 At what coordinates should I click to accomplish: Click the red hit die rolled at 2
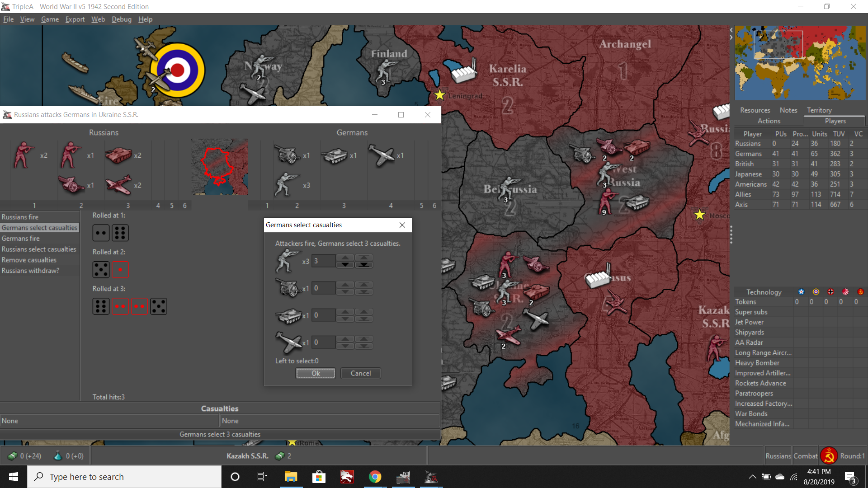[x=120, y=270]
